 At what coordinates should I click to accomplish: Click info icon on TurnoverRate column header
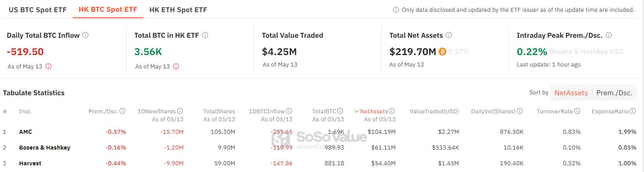pos(577,111)
